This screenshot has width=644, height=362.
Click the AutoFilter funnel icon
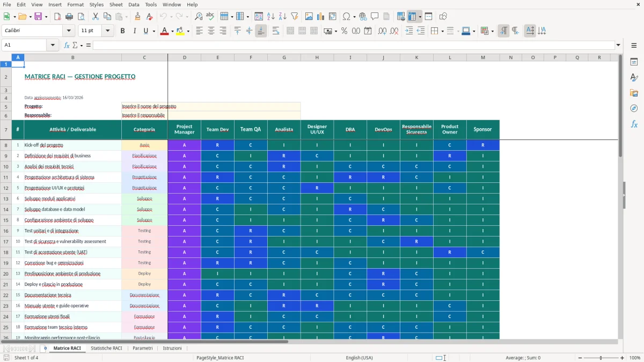click(294, 17)
